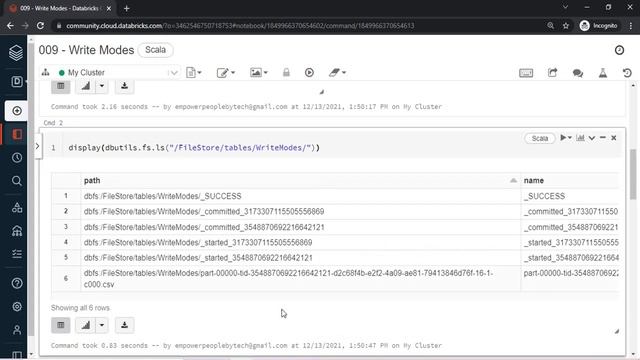This screenshot has height=360, width=640.
Task: Click the browser address bar URL
Action: click(240, 26)
